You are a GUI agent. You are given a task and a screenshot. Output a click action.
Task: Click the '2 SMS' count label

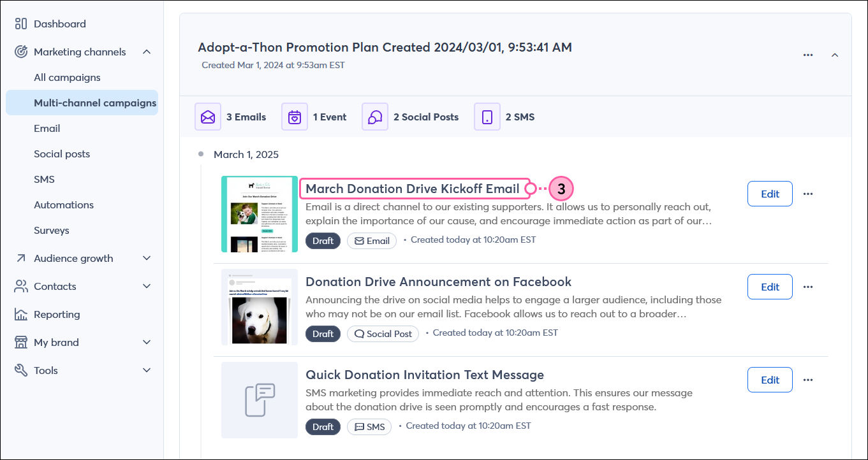520,117
